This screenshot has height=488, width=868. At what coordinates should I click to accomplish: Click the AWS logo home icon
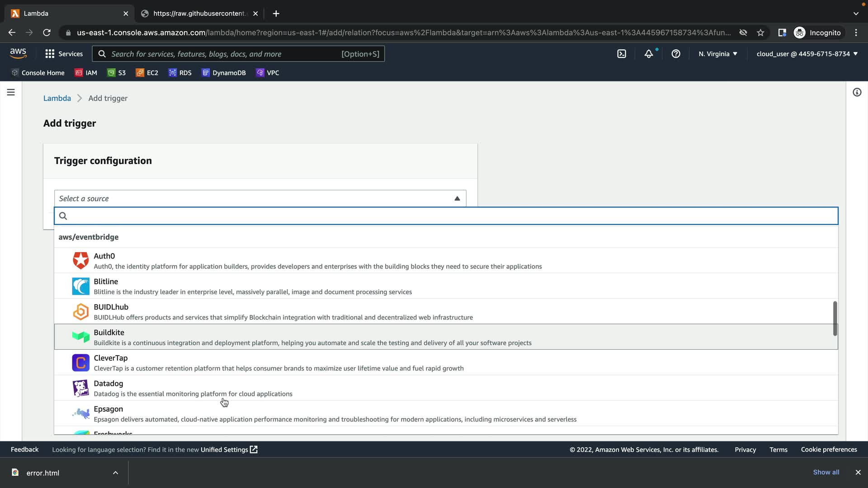coord(18,53)
